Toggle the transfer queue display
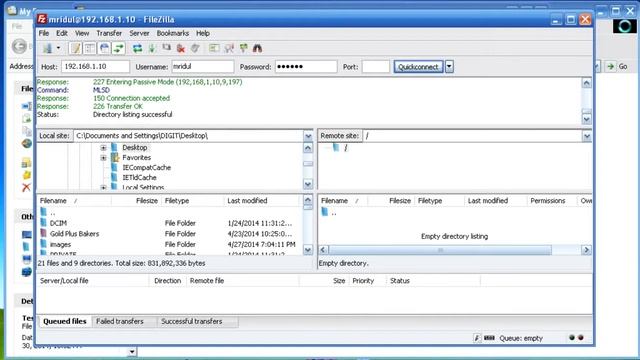Viewport: 640px width, 360px height. pyautogui.click(x=118, y=48)
